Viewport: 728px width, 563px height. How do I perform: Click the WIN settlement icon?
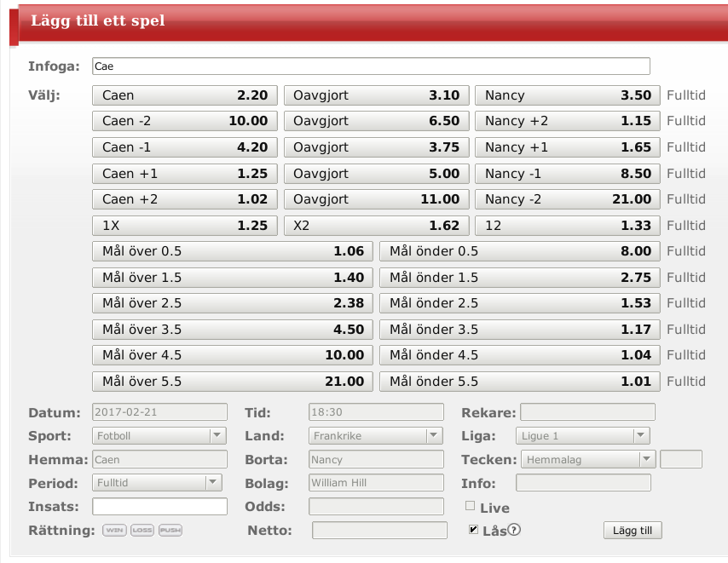(x=114, y=531)
